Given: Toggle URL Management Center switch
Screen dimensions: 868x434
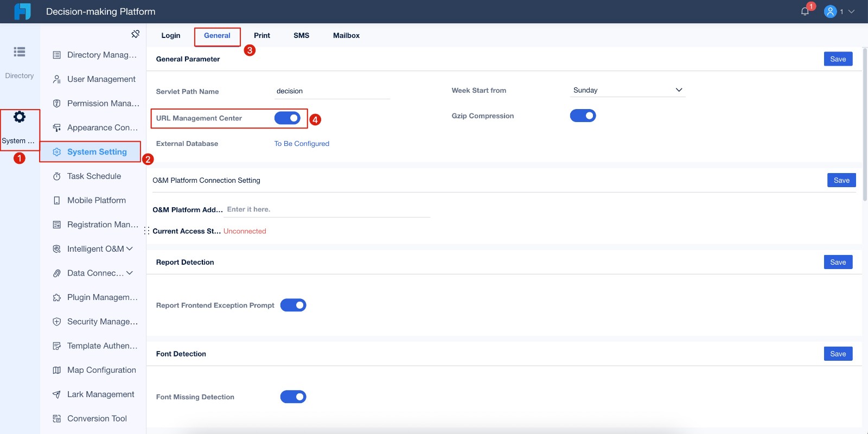Looking at the screenshot, I should (288, 118).
